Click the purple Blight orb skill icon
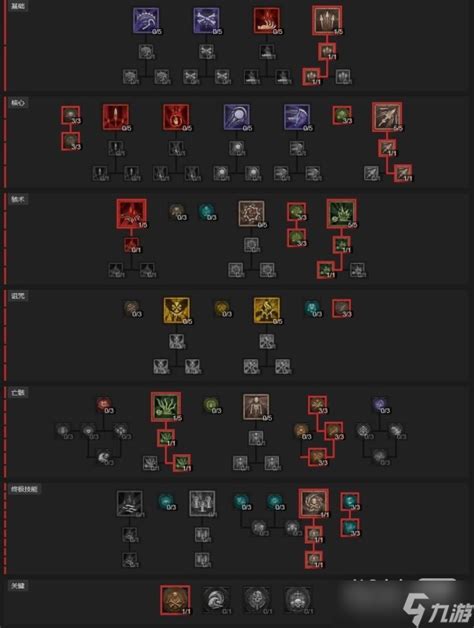Image resolution: width=474 pixels, height=628 pixels. point(236,117)
